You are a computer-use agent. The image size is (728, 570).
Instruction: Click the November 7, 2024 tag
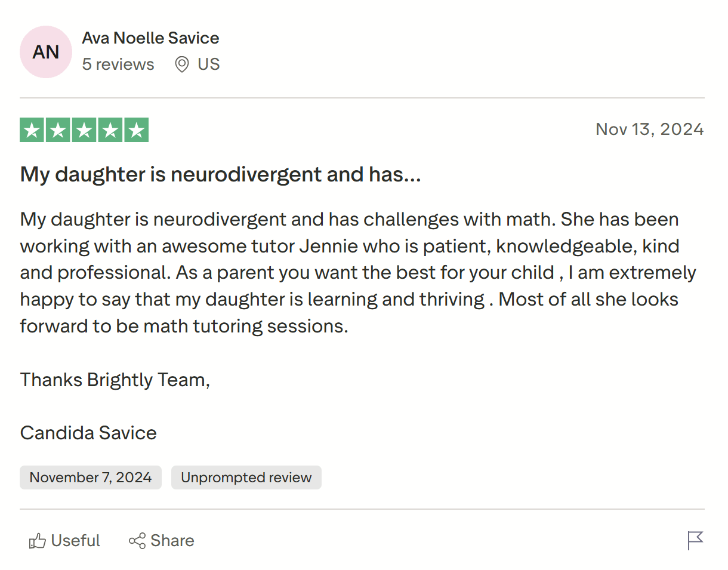pos(90,477)
